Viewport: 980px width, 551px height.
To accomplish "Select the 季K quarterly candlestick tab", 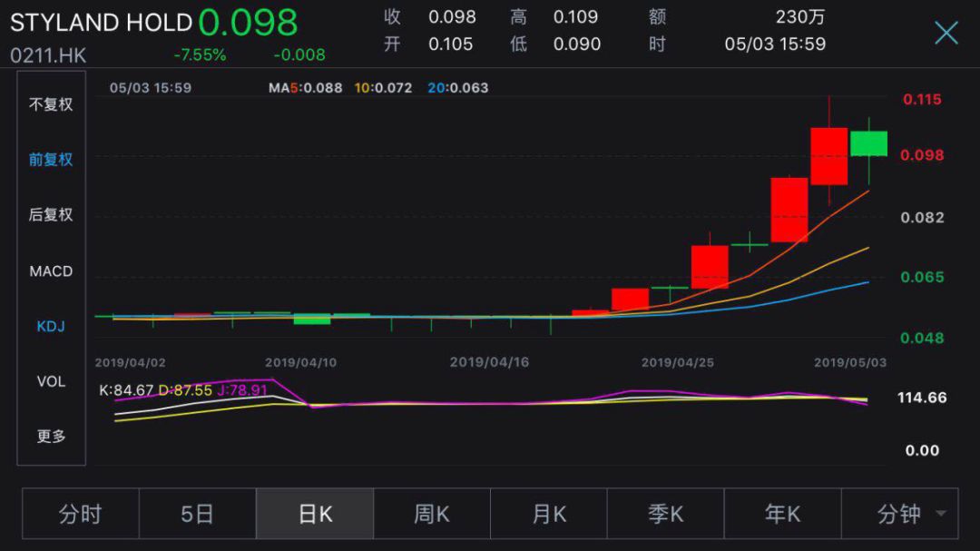I will click(x=666, y=514).
